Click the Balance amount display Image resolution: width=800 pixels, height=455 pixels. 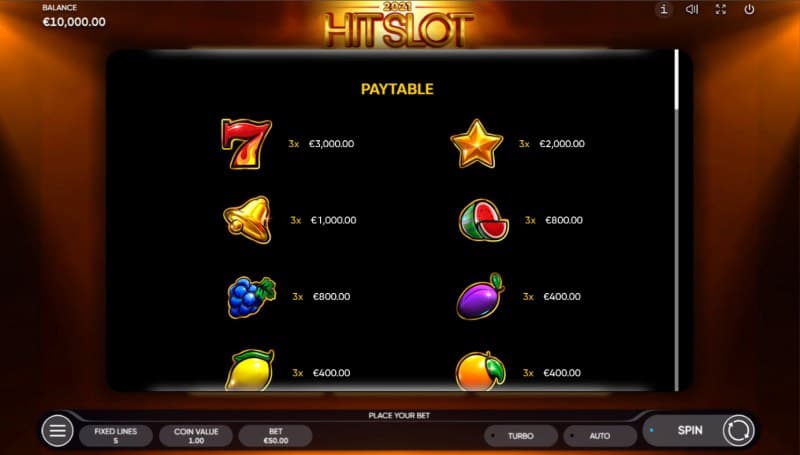pyautogui.click(x=74, y=22)
